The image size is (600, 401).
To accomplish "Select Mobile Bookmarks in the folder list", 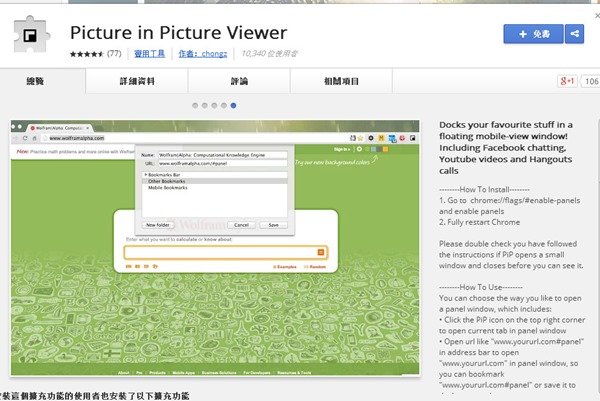I will coord(169,188).
